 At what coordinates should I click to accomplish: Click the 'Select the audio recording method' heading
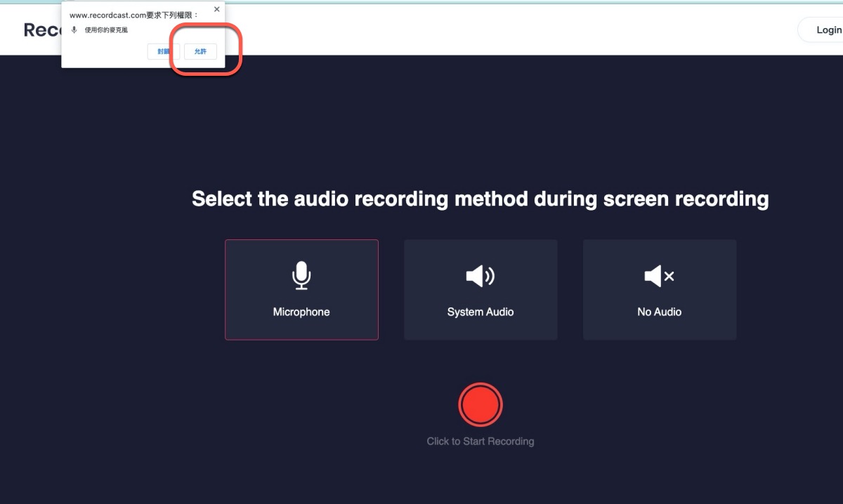(481, 199)
